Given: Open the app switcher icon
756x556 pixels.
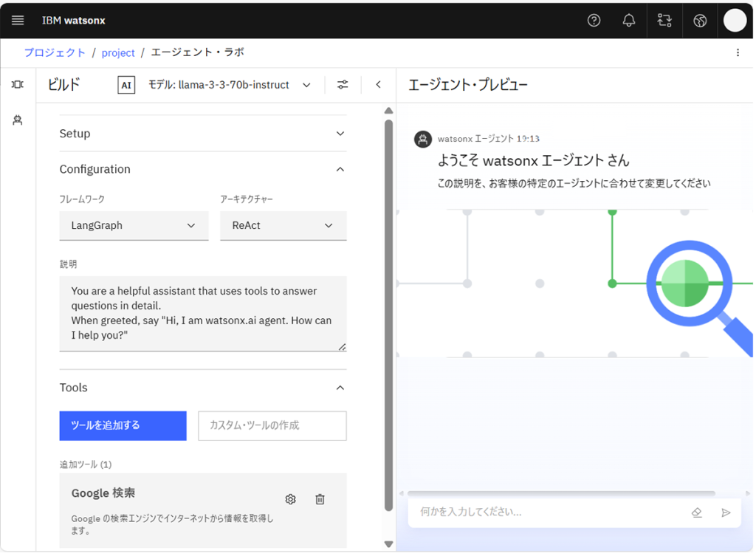Looking at the screenshot, I should (x=664, y=20).
